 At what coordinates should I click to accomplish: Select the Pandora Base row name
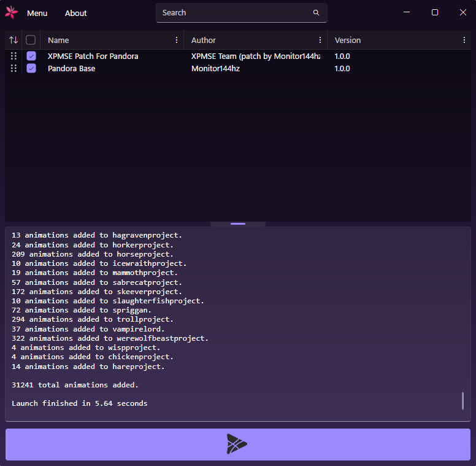(71, 69)
